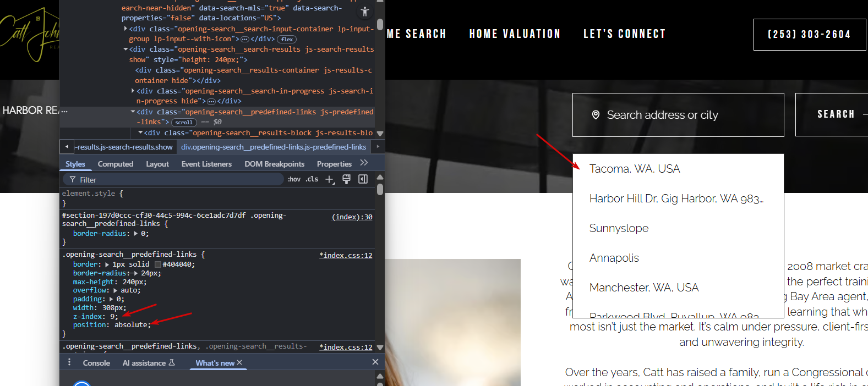Open the Properties tab
868x386 pixels.
334,164
